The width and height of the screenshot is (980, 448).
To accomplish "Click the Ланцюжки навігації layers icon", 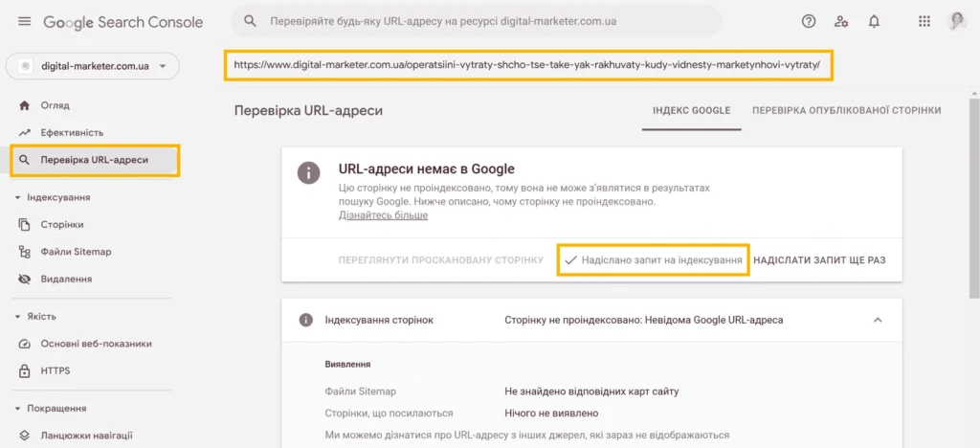I will [x=24, y=436].
